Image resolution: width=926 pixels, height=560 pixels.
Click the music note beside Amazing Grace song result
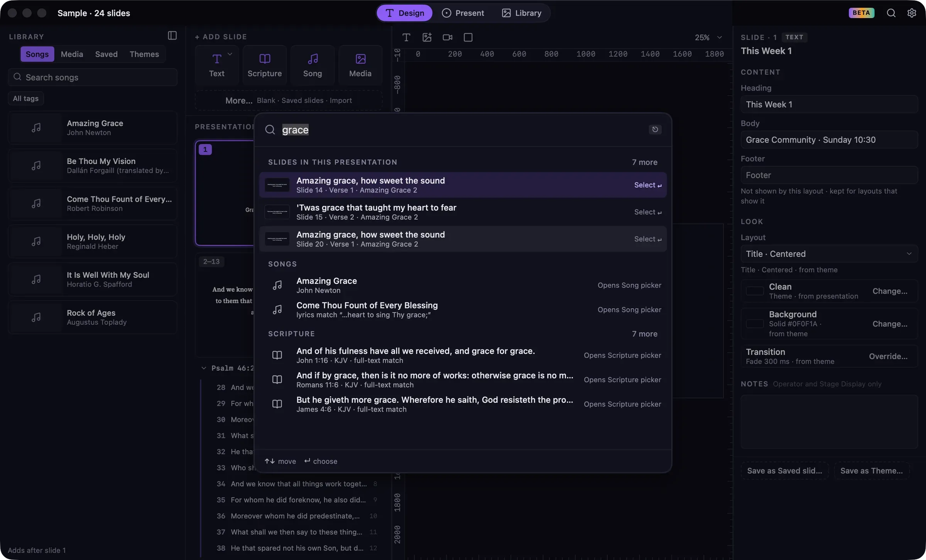coord(277,285)
